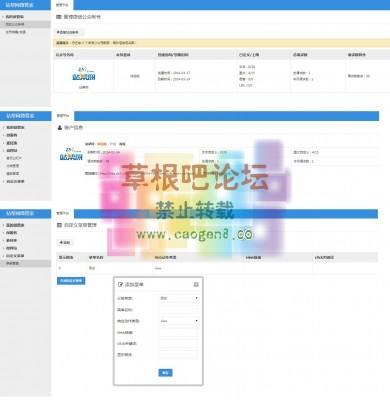This screenshot has width=390, height=400.
Task: Click the table icon beside 自定义菜单管理 heading
Action: (59, 225)
